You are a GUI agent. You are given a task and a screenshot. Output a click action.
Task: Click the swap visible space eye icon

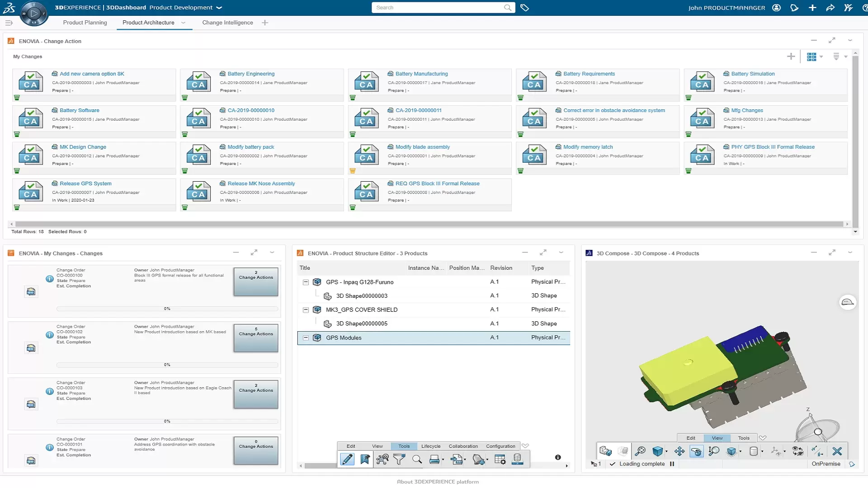coord(798,451)
